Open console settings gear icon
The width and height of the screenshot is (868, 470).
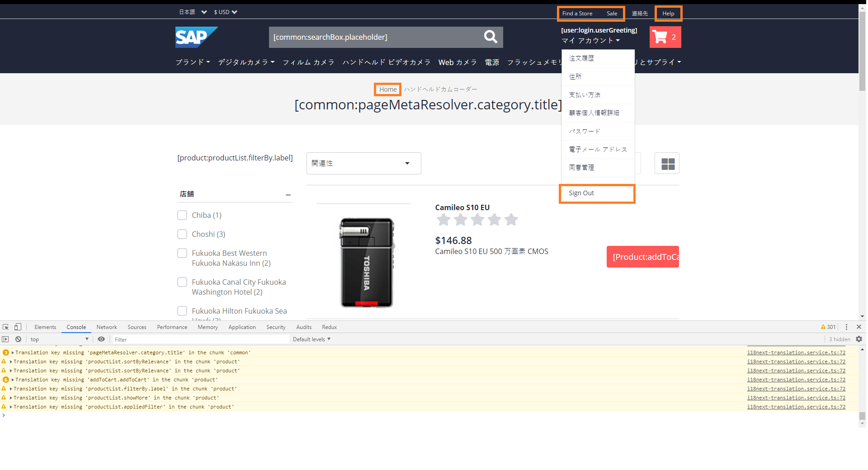click(859, 339)
